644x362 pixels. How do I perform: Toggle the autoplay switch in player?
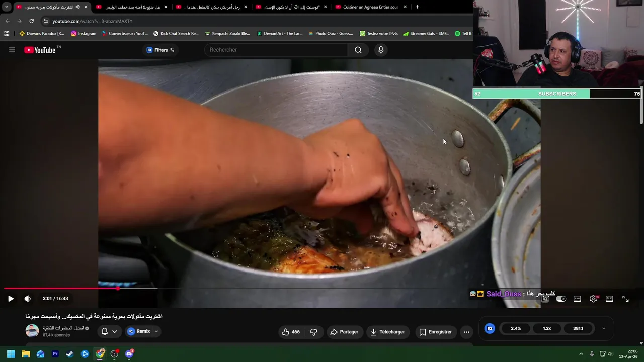click(x=561, y=299)
